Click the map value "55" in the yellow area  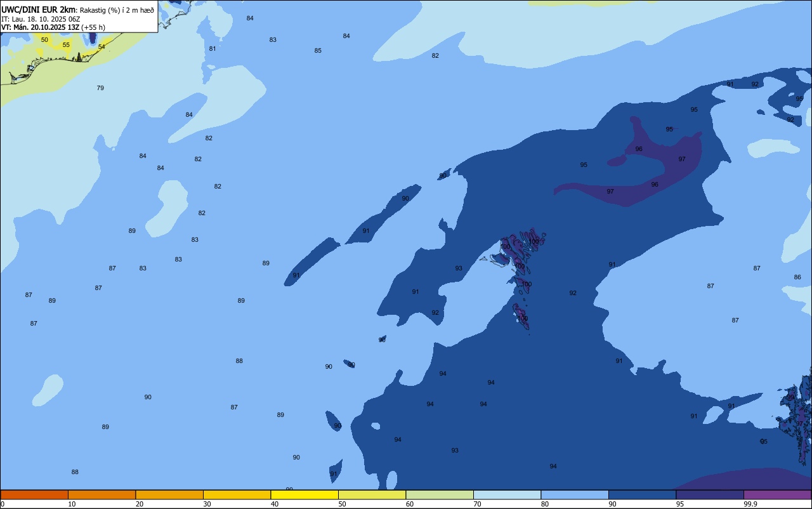pos(66,45)
